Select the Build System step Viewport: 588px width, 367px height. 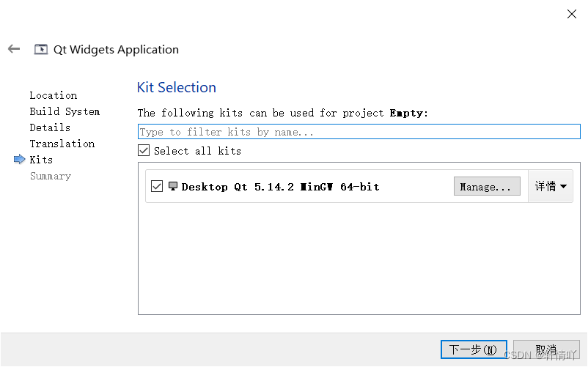click(x=65, y=111)
